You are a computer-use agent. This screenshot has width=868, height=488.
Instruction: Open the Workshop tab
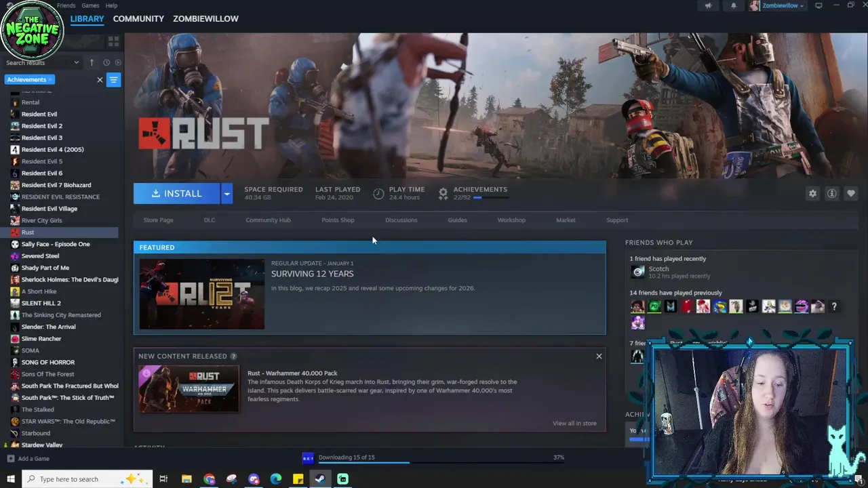tap(511, 220)
